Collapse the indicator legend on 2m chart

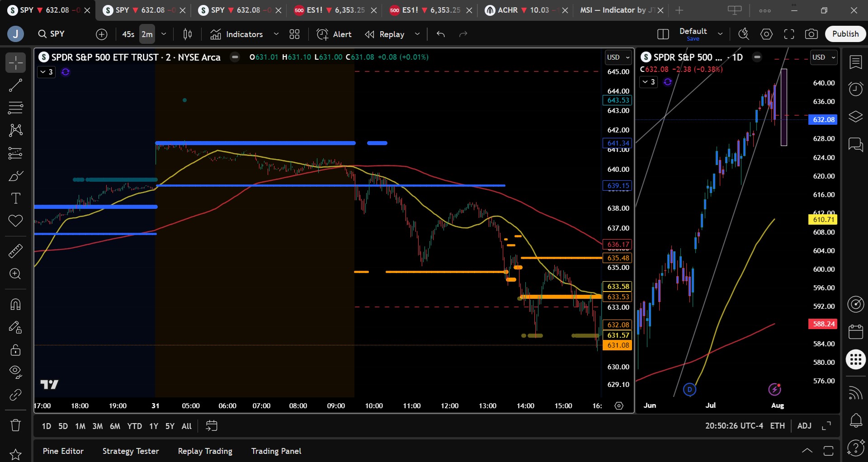46,72
